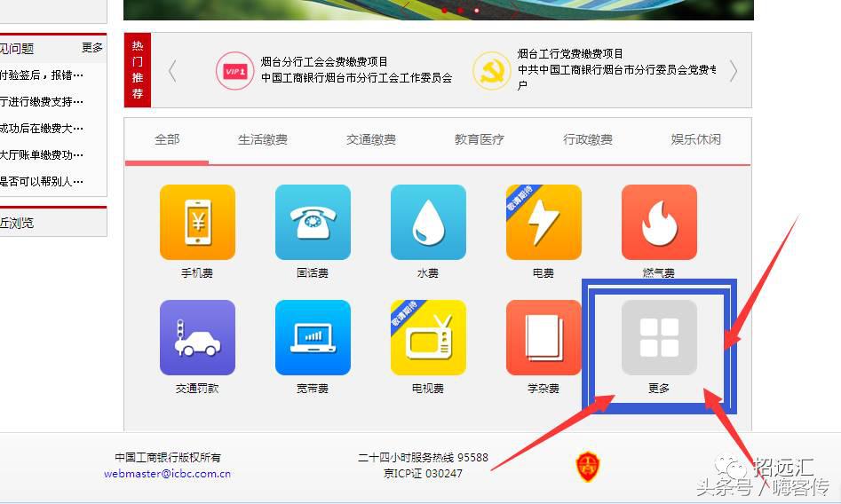
Task: Switch to the 娱乐休闲 tab
Action: click(695, 139)
